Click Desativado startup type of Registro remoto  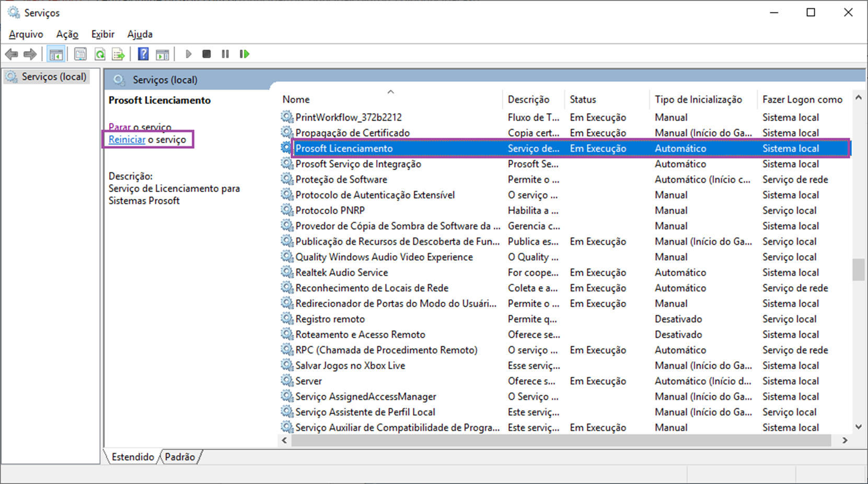point(678,318)
